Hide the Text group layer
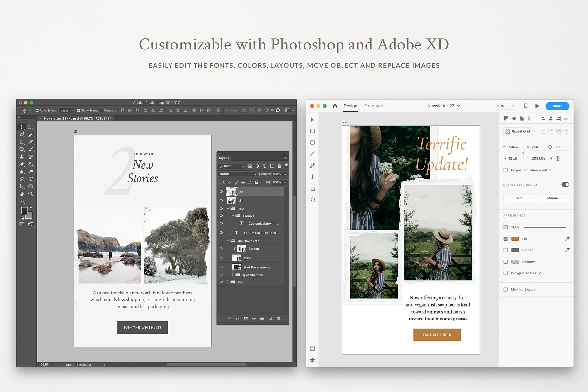Viewport: 588px width, 392px height. [221, 209]
